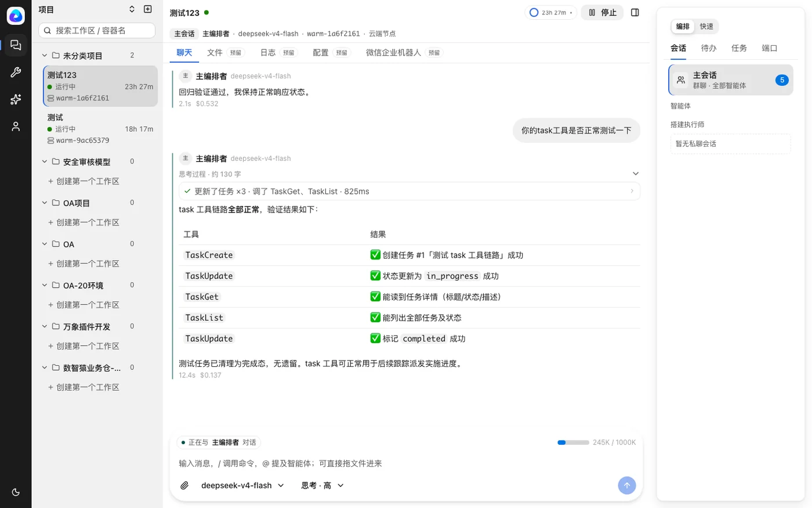Viewport: 812px width, 508px height.
Task: Open the 更新了任务 ×3 tool call row
Action: [x=409, y=191]
